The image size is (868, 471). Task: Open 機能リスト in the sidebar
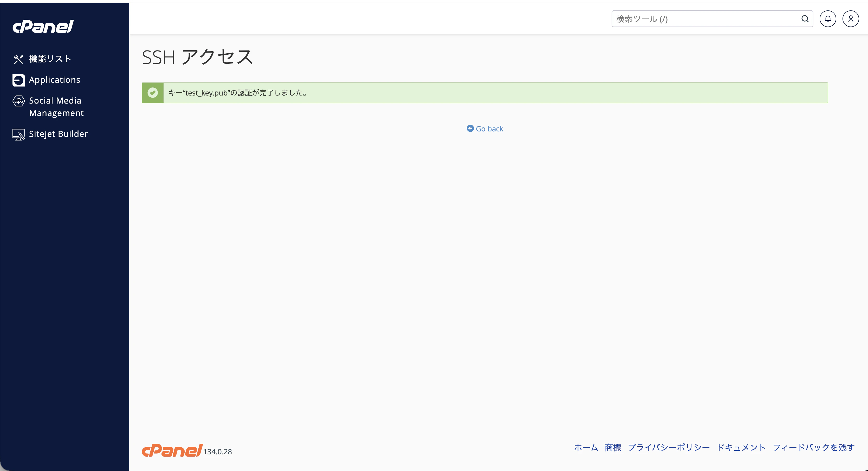tap(50, 59)
